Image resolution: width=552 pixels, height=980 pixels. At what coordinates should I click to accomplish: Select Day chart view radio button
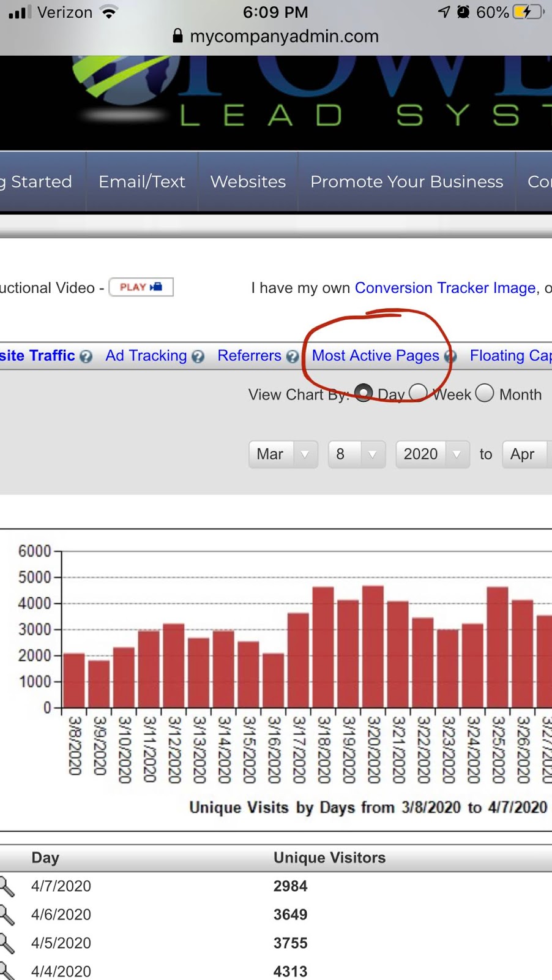364,393
